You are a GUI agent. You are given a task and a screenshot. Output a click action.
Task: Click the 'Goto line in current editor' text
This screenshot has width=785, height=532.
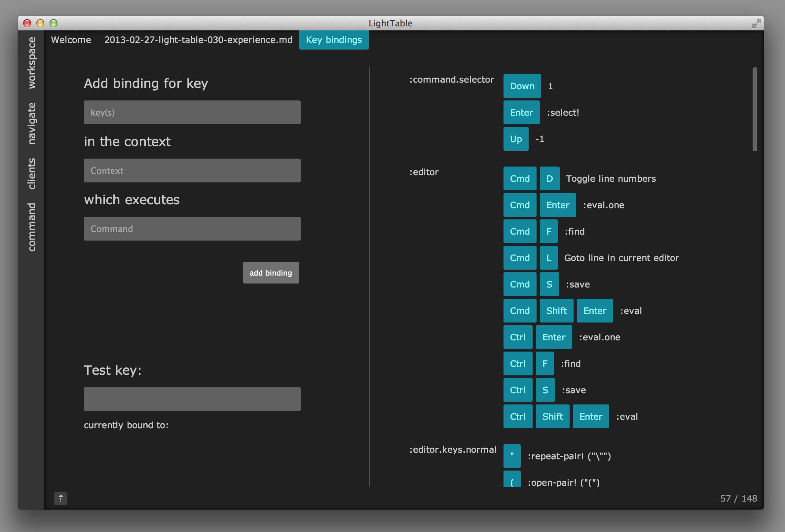point(621,258)
